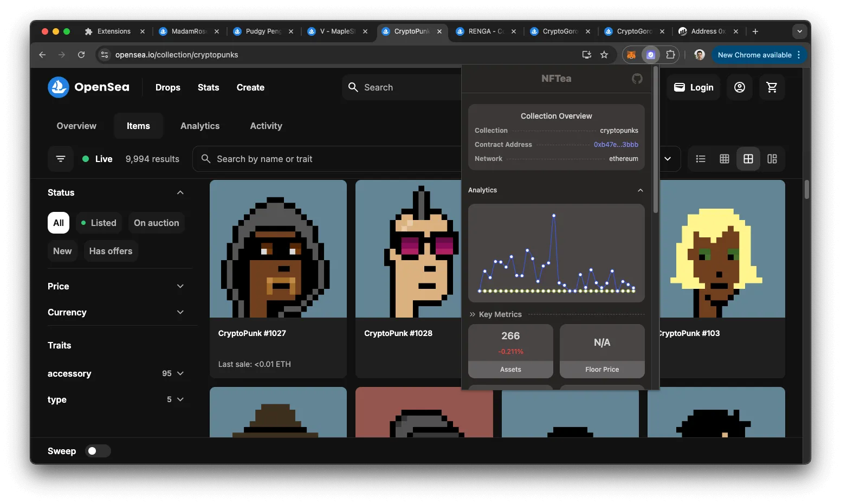841x504 pixels.
Task: Click the NFTea popup scrollbar
Action: [656, 140]
